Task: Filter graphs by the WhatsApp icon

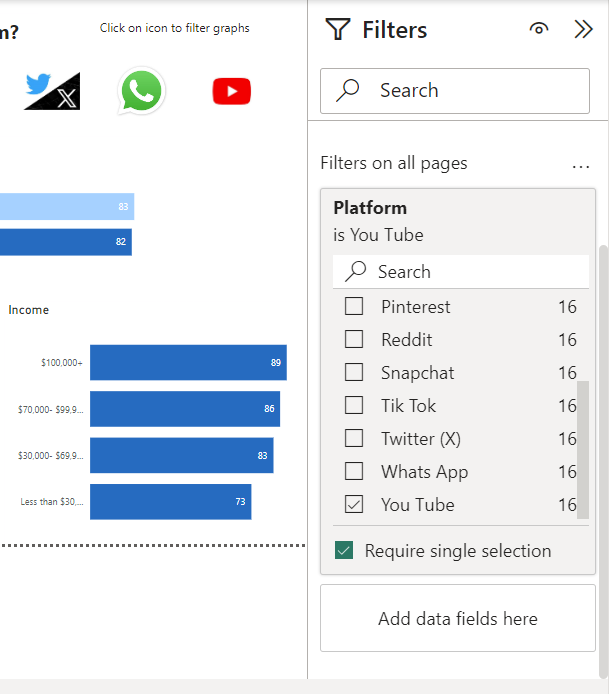Action: 141,91
